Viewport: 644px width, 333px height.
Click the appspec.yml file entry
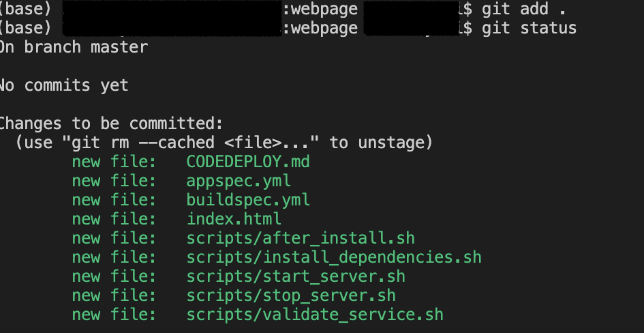point(239,182)
